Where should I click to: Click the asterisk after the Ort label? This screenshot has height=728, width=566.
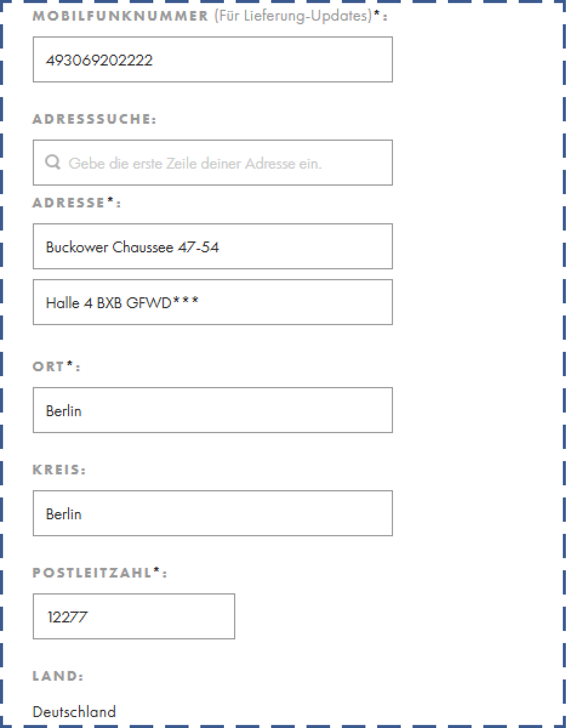click(70, 364)
